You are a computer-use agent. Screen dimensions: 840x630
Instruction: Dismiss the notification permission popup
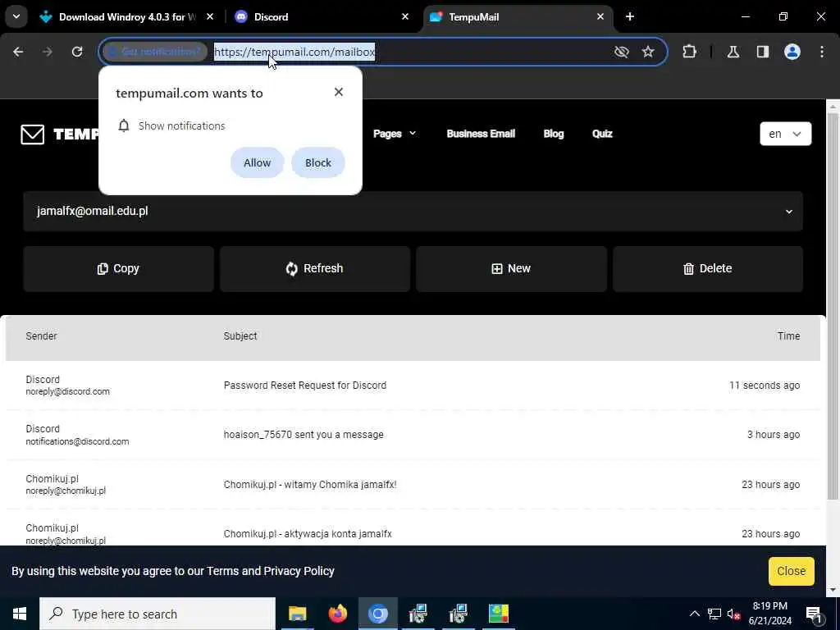[x=339, y=92]
